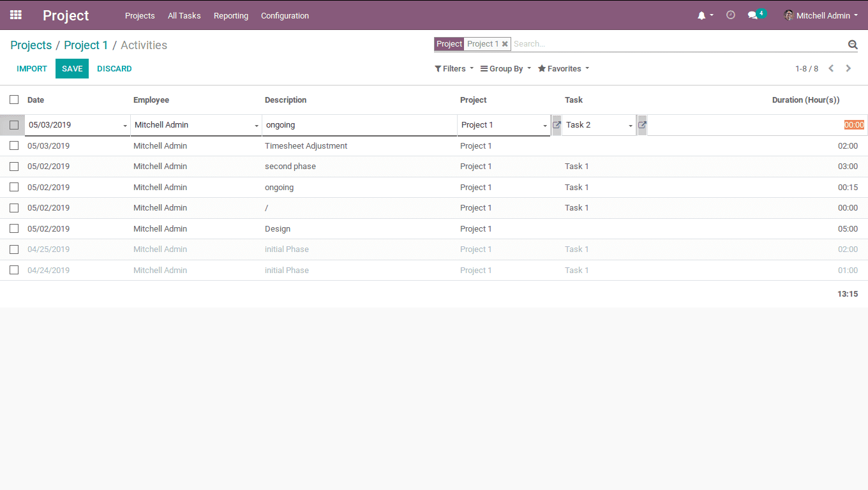The image size is (868, 490).
Task: Sort by the Task column header
Action: point(574,100)
